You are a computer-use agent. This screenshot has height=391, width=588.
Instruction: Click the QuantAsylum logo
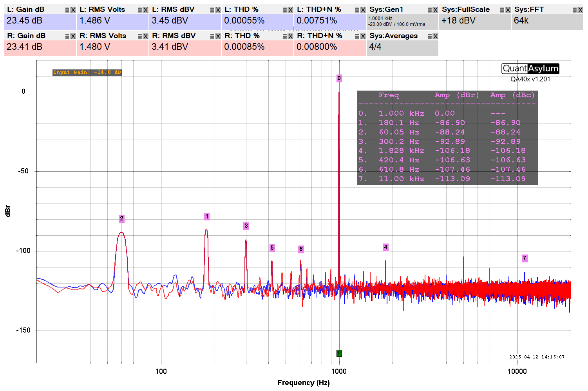(x=530, y=69)
